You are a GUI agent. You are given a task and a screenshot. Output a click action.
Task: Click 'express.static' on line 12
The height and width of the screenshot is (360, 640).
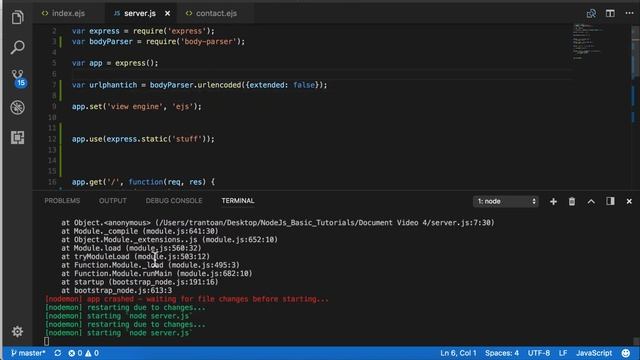(136, 139)
